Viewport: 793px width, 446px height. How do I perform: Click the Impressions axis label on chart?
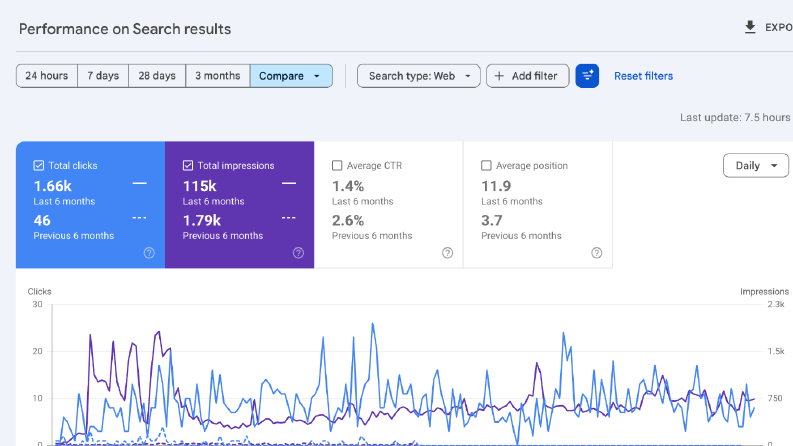[x=764, y=291]
